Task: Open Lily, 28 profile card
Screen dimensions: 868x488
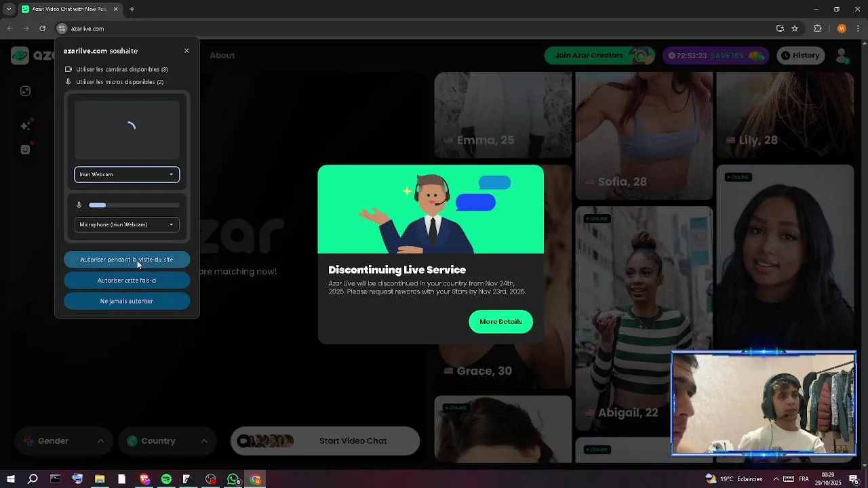Action: click(785, 115)
